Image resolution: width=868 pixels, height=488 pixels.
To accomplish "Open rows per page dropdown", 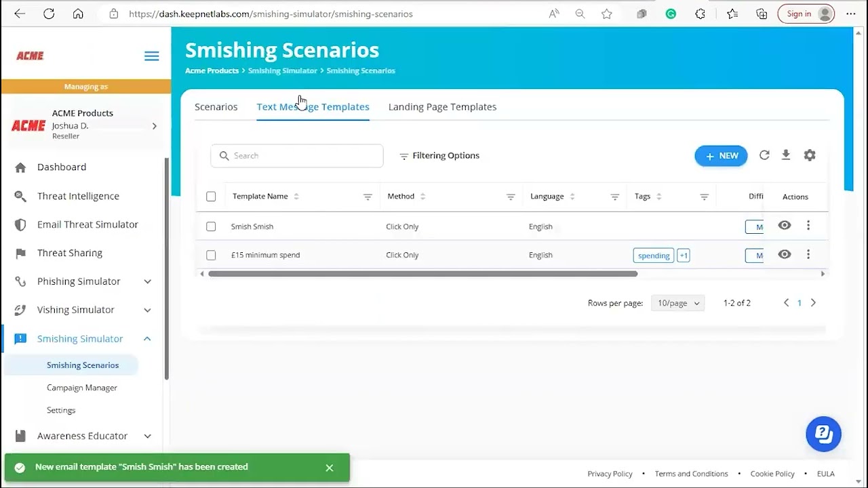I will pos(677,303).
